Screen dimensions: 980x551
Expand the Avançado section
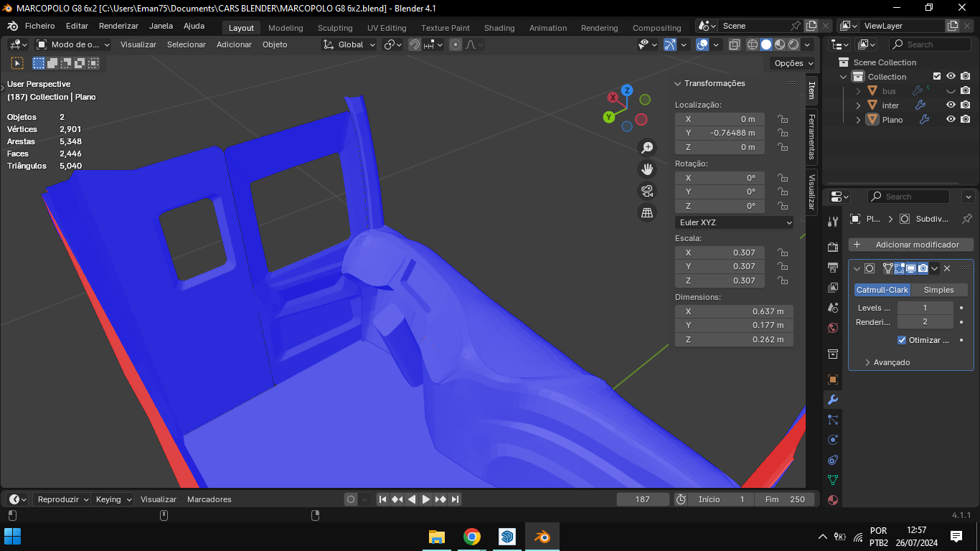click(x=887, y=362)
